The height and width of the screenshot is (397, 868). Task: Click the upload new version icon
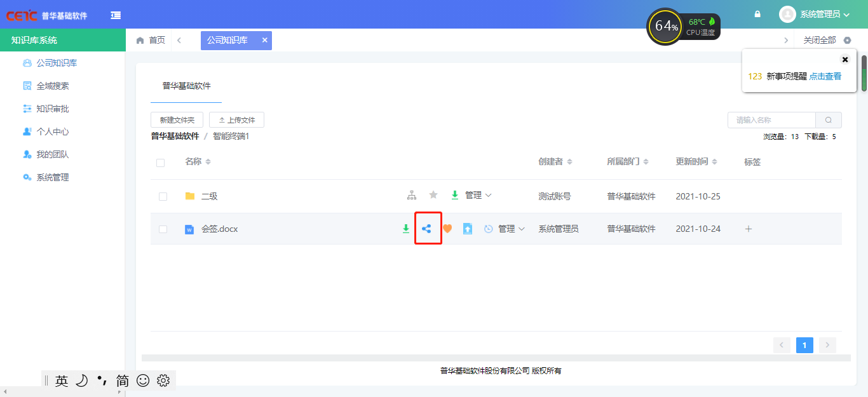(468, 229)
